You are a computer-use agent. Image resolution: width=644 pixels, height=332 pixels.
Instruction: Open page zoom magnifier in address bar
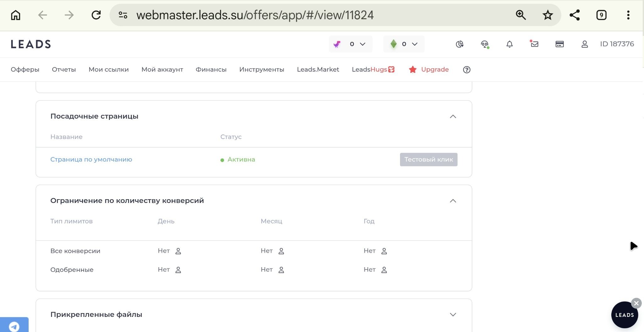click(x=521, y=15)
